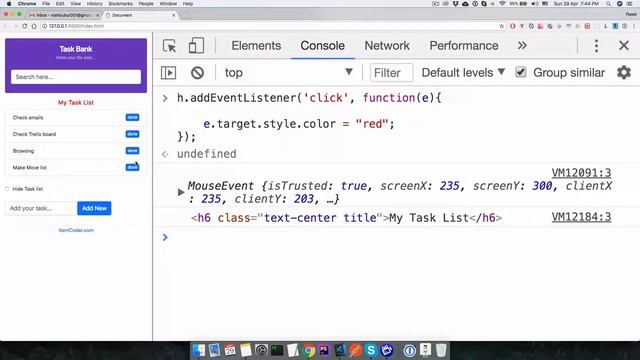Screen dimensions: 640x360
Task: Select the Console tab
Action: [x=322, y=46]
